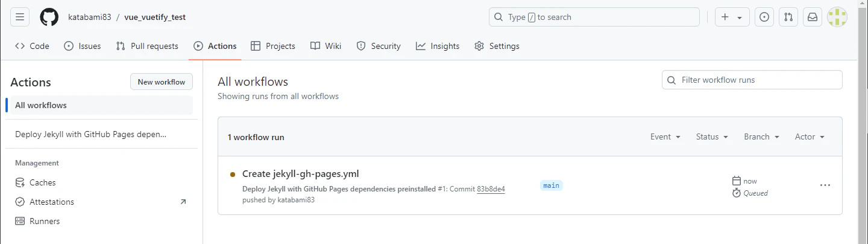Click the page vertical scrollbar
868x244 pixels.
coord(863,122)
